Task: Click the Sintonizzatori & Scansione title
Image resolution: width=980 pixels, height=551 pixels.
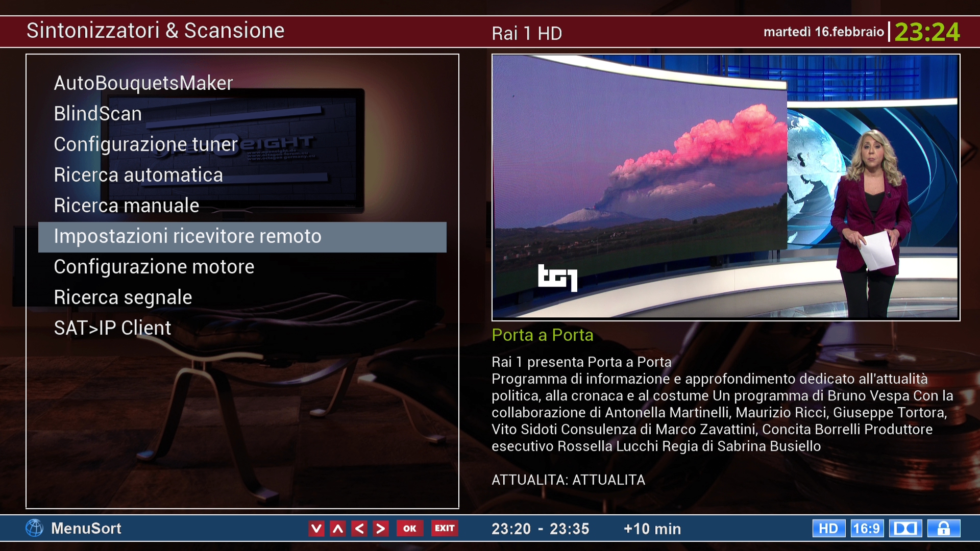Action: click(x=156, y=31)
